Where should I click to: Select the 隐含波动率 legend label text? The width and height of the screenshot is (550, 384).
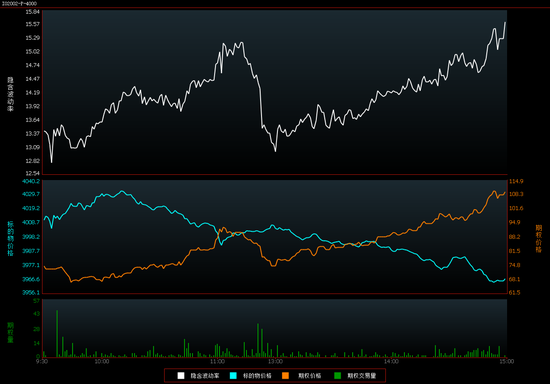(205, 376)
